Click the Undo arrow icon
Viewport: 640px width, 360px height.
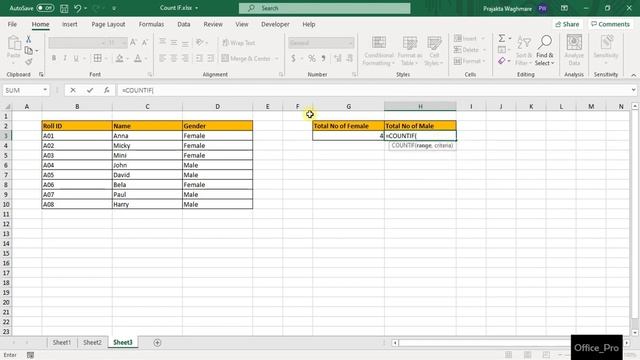[78, 8]
